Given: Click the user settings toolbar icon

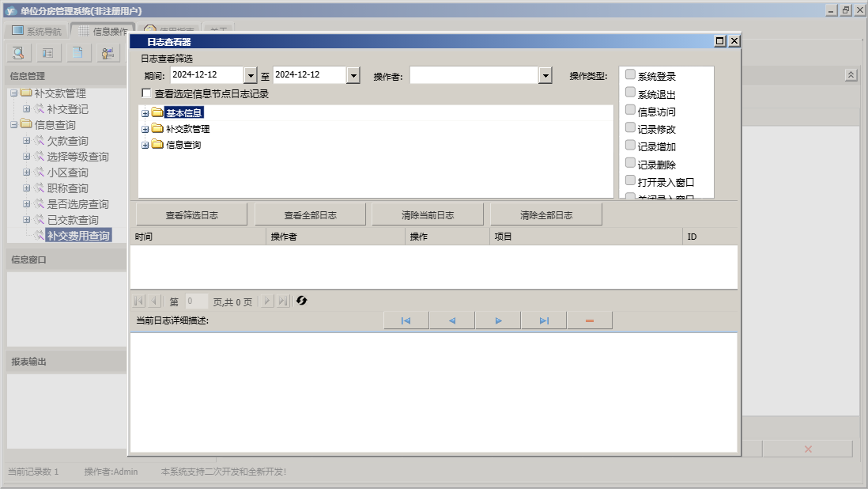Looking at the screenshot, I should [108, 52].
